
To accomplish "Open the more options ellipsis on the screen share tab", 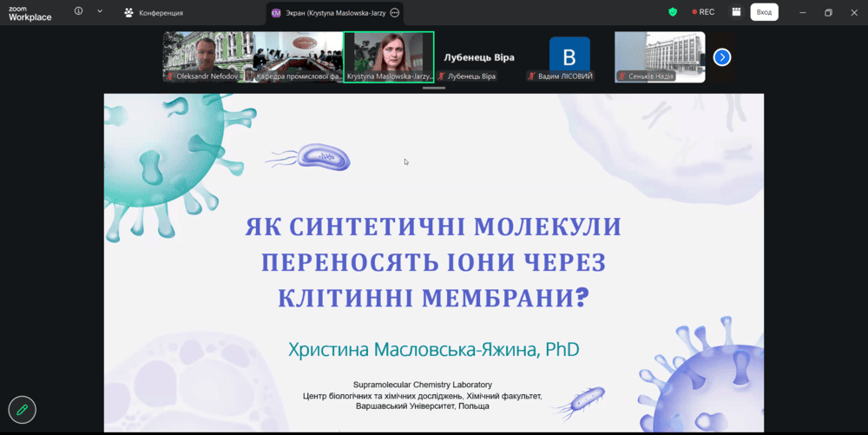I will coord(395,13).
